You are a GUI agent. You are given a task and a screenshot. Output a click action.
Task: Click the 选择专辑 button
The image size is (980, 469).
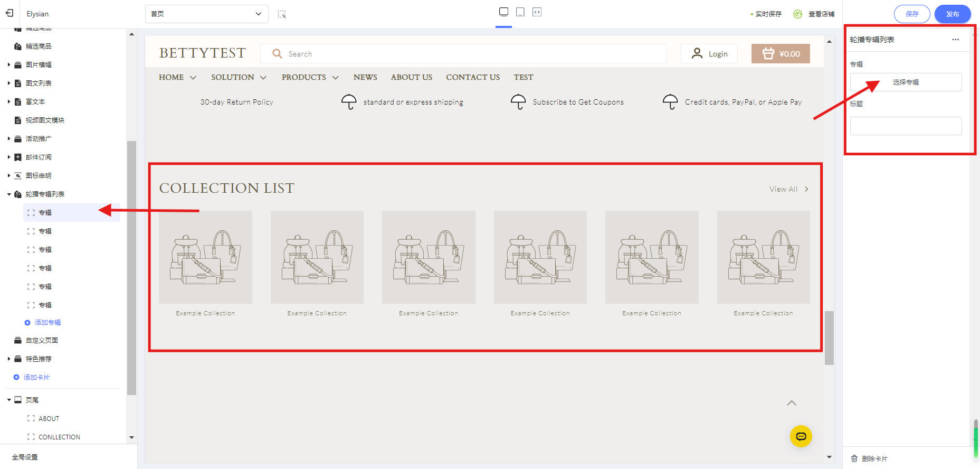coord(906,82)
